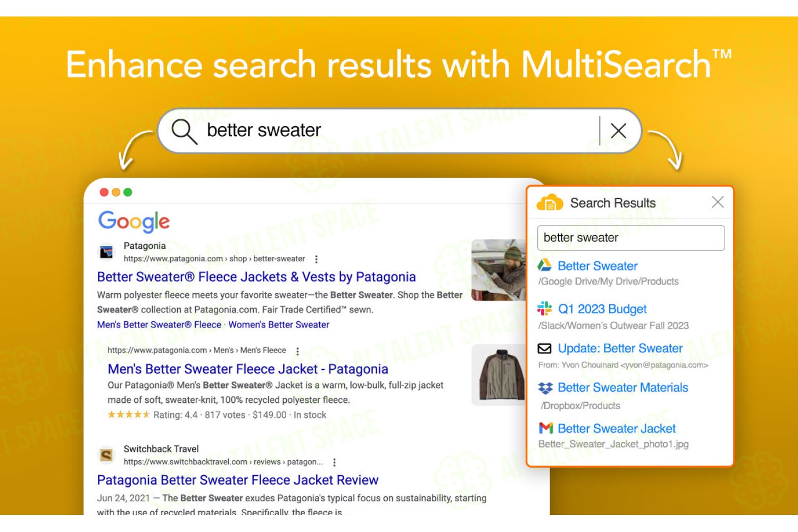The image size is (798, 532).
Task: Click the fleece jacket product thumbnail
Action: (x=498, y=375)
